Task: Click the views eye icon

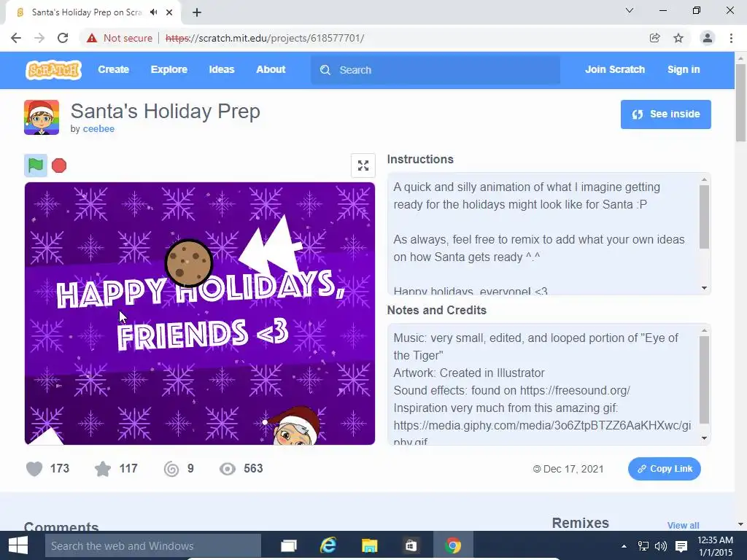Action: click(228, 469)
